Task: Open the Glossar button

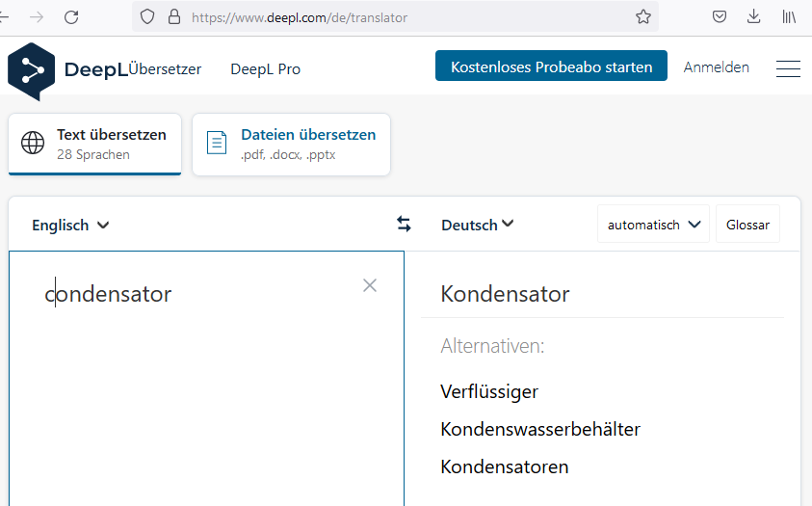Action: (x=747, y=225)
